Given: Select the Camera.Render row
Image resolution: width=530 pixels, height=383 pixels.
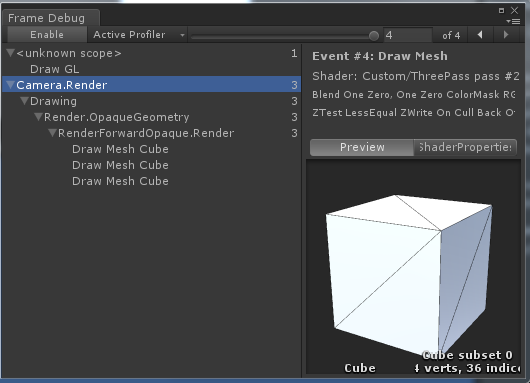Looking at the screenshot, I should 151,85.
